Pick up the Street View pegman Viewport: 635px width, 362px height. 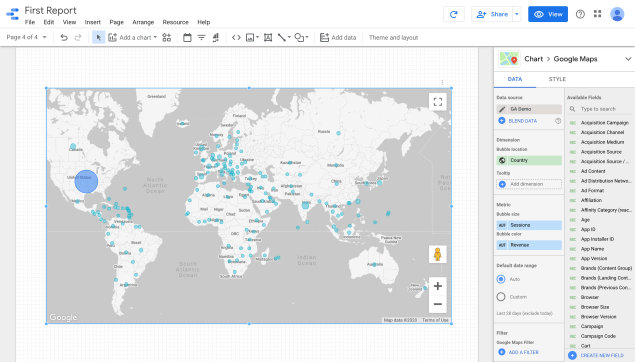tap(438, 254)
